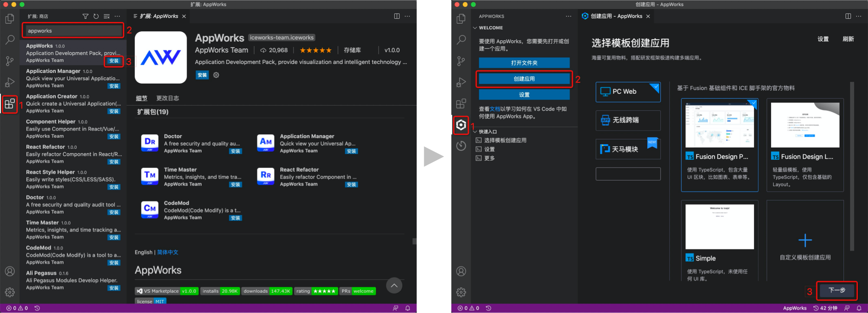
Task: Click the 打开文件夹 button
Action: (x=524, y=63)
